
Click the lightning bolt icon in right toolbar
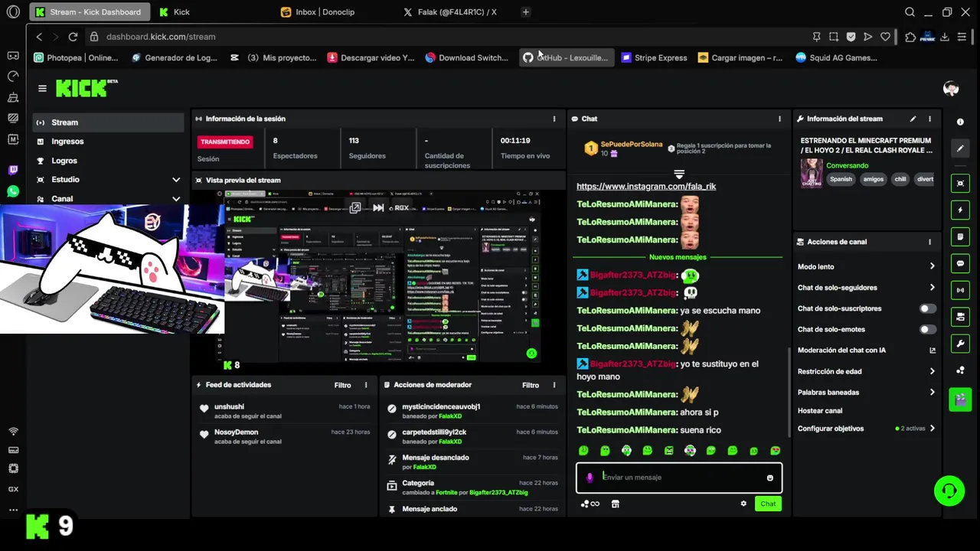tap(960, 210)
